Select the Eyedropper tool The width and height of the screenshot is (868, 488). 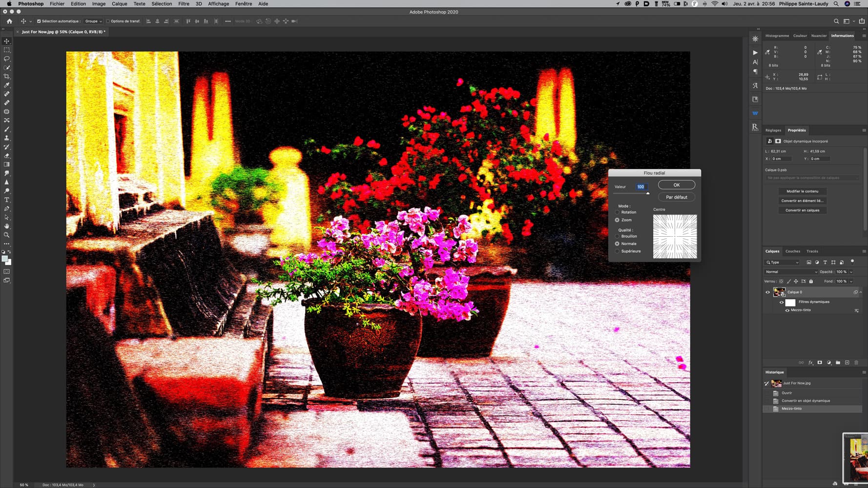pyautogui.click(x=7, y=85)
